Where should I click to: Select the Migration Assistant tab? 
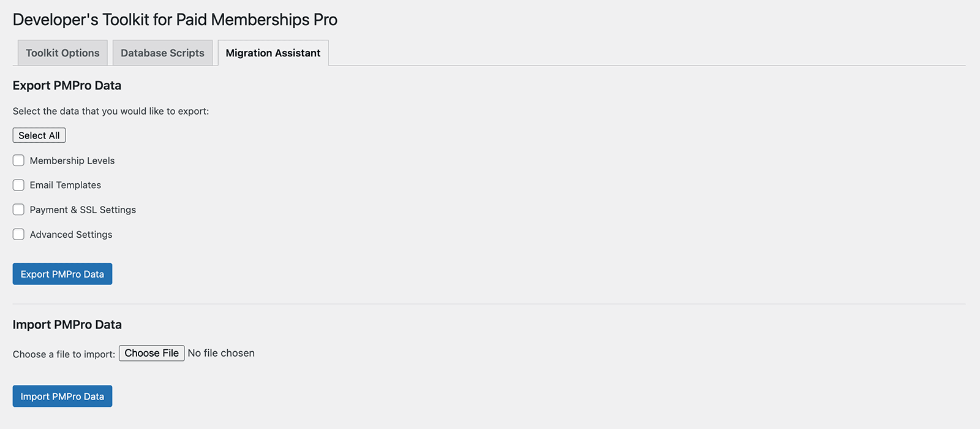pyautogui.click(x=272, y=53)
